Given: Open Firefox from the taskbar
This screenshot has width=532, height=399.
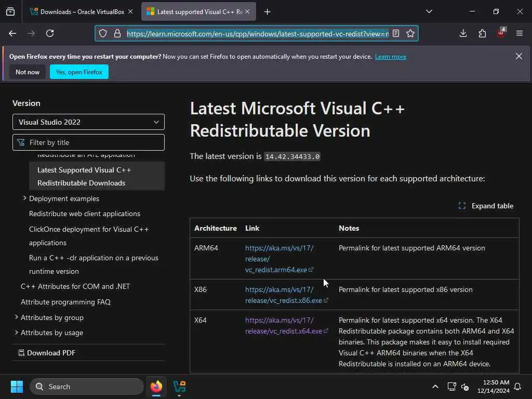Looking at the screenshot, I should point(156,387).
